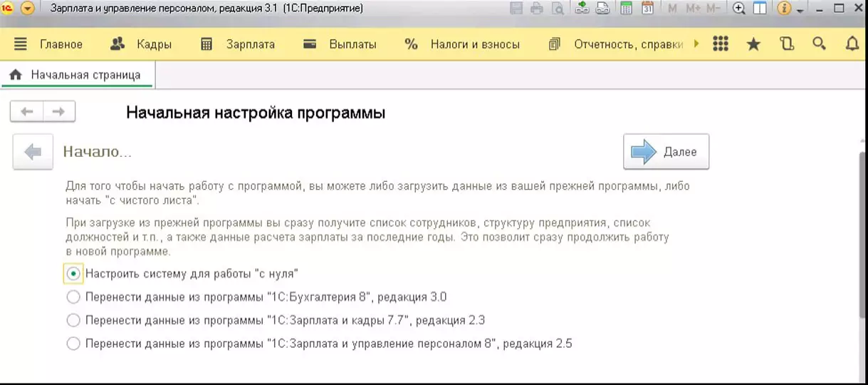
Task: Open the sections hamburger menu
Action: pyautogui.click(x=21, y=43)
